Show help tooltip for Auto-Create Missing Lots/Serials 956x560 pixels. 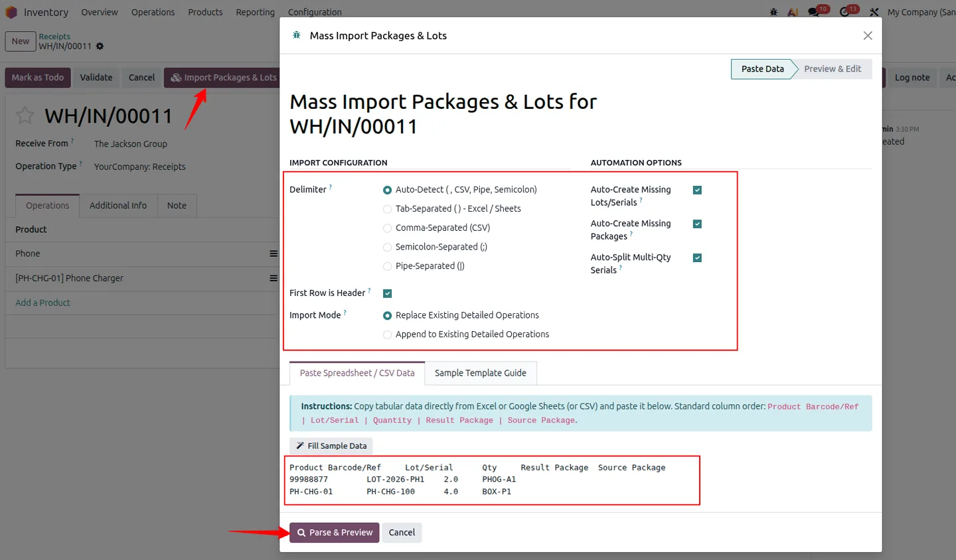click(x=641, y=200)
